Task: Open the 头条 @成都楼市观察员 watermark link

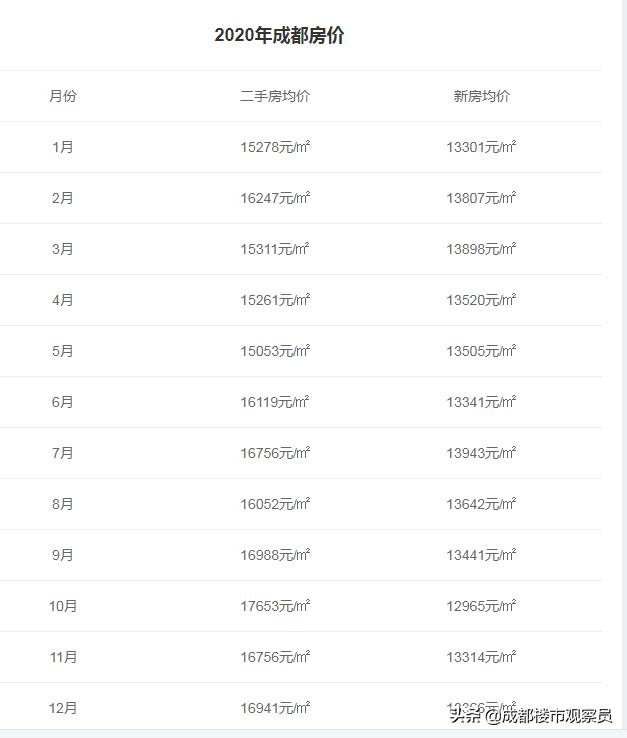Action: pos(530,716)
